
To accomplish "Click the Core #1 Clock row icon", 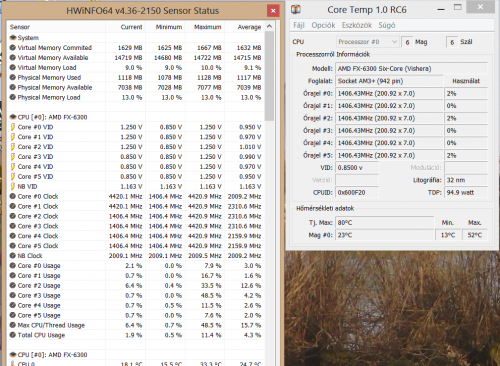I will [13, 206].
